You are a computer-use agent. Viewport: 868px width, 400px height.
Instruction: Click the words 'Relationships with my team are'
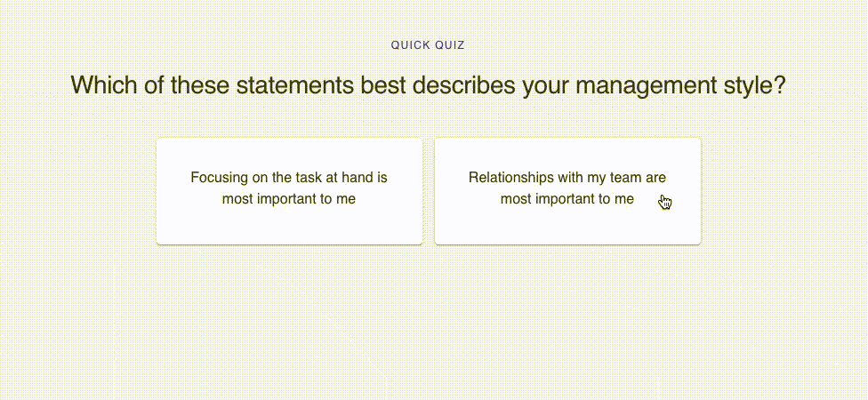pos(567,178)
